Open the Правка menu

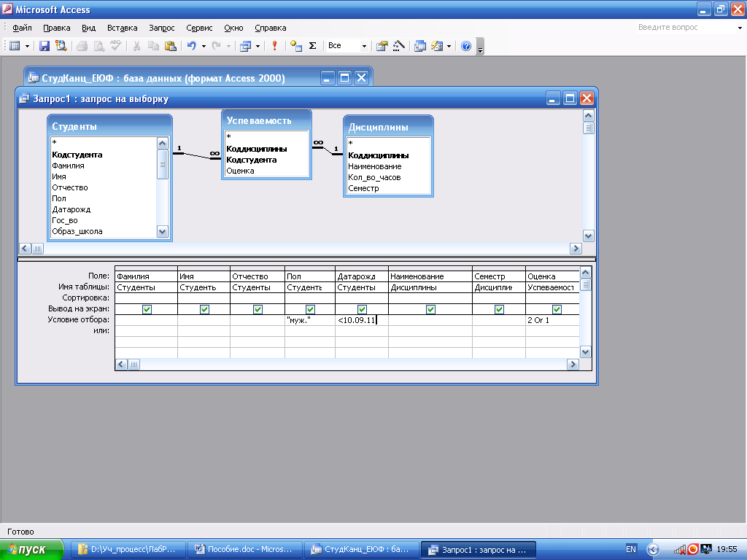point(57,28)
